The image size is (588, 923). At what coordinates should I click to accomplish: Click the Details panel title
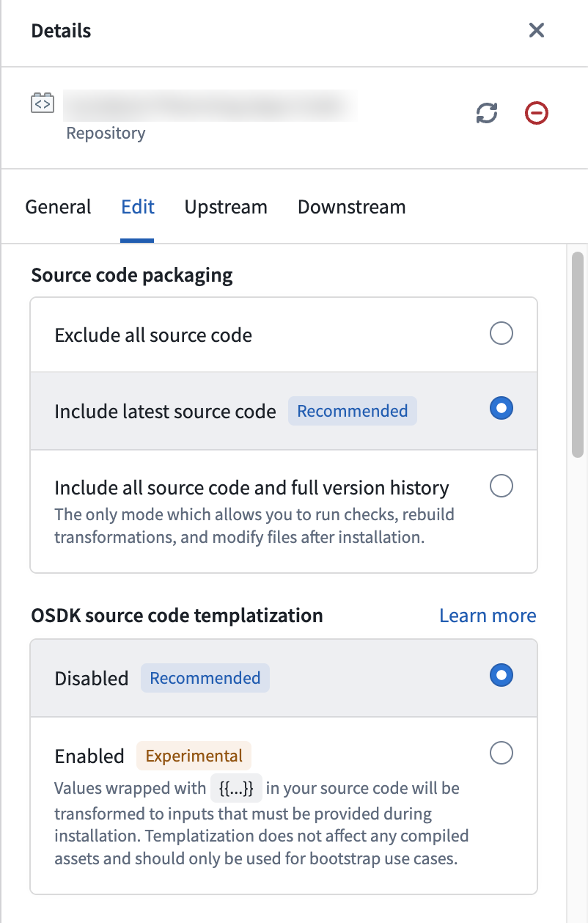click(x=61, y=31)
